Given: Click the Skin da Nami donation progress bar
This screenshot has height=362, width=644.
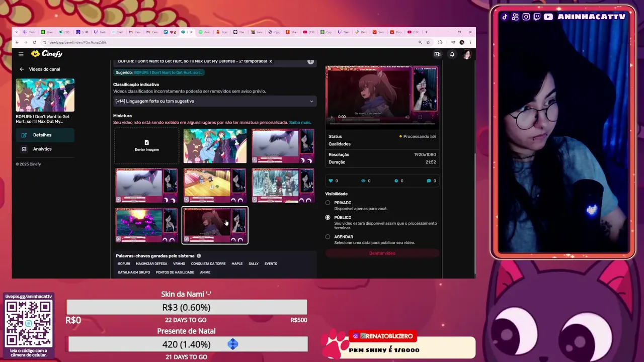Looking at the screenshot, I should tap(187, 307).
